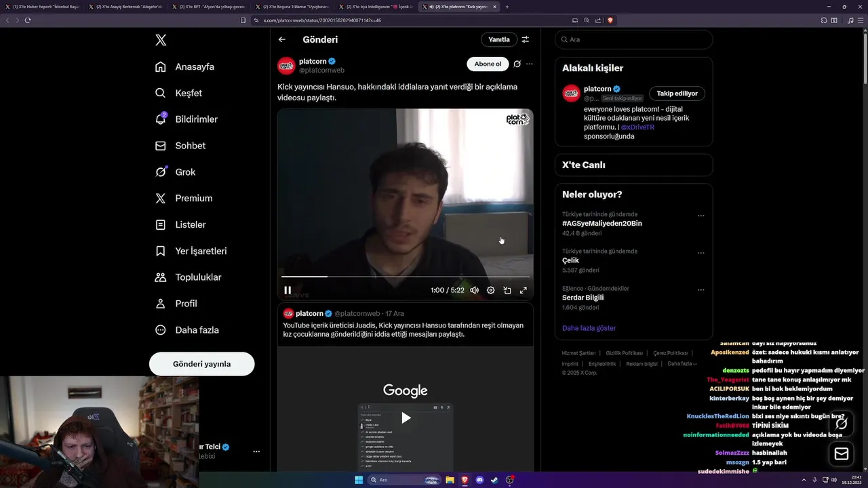The width and height of the screenshot is (868, 488).
Task: Open platcorn author avatar on the post
Action: [286, 66]
